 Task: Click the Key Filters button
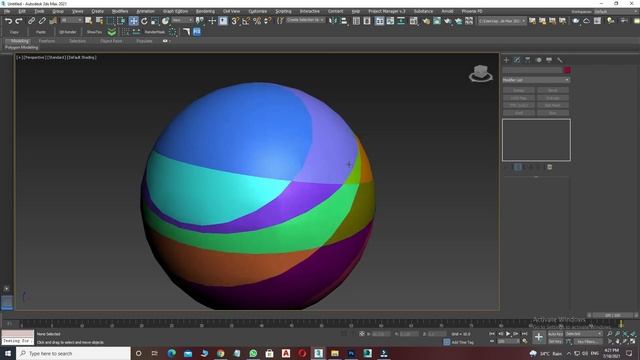(588, 342)
